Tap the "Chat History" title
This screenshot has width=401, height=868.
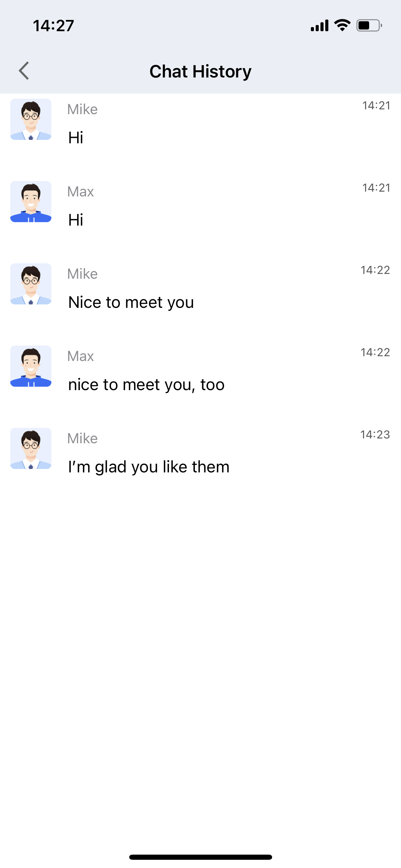(x=200, y=71)
